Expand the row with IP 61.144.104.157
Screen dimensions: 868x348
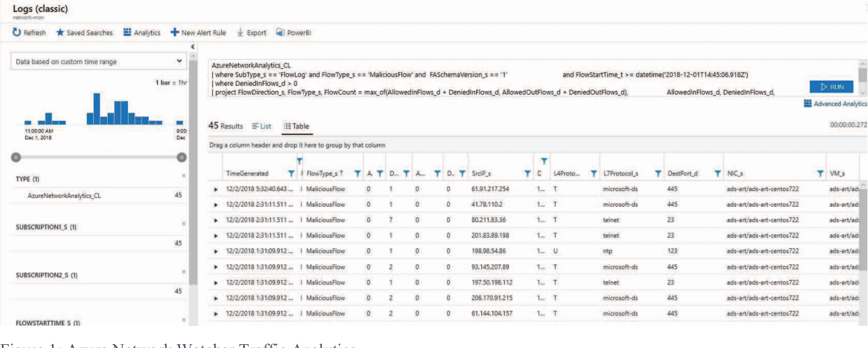click(x=216, y=313)
